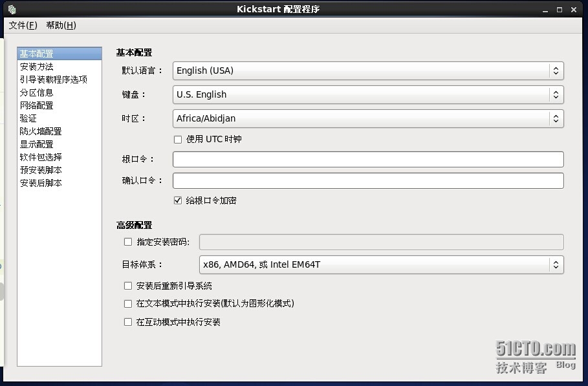
Task: Open the 验证 section
Action: (x=60, y=118)
